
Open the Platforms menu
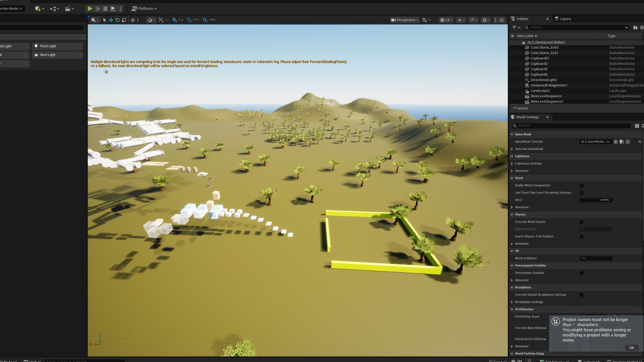point(145,9)
